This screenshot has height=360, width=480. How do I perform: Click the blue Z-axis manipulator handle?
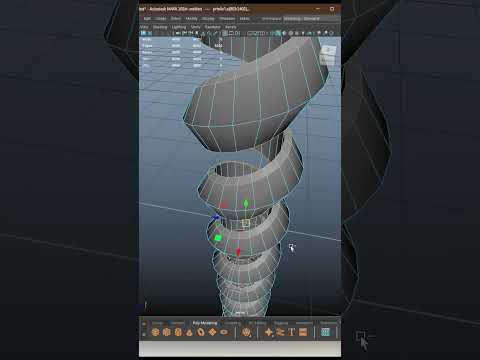coord(216,218)
